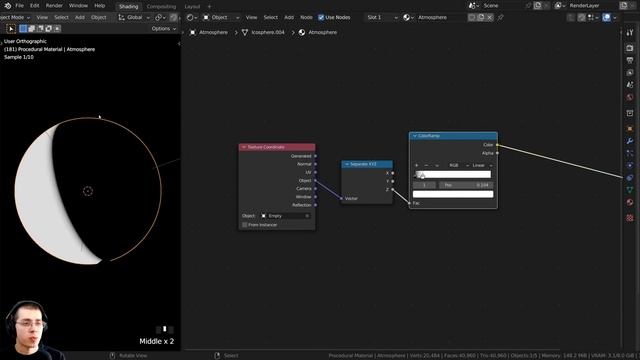Add a color stop with plus button
The width and height of the screenshot is (640, 360).
(x=416, y=166)
